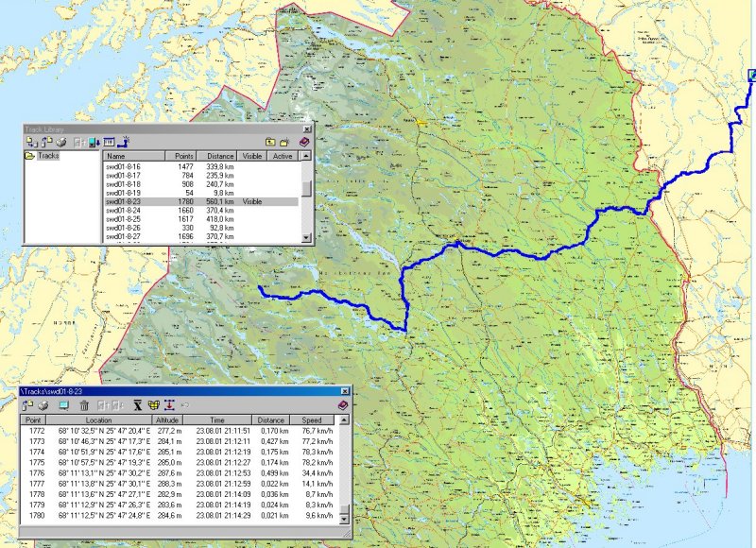Open the help book icon in Track Library
This screenshot has height=548, width=756.
pos(304,142)
